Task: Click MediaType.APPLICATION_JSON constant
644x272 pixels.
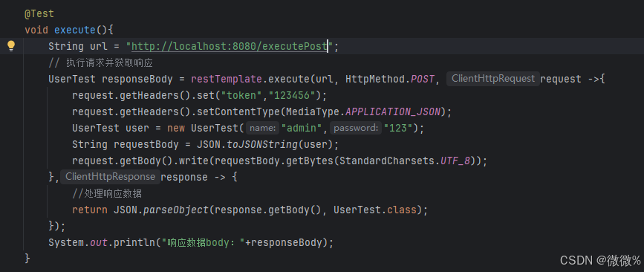Action: coord(363,111)
